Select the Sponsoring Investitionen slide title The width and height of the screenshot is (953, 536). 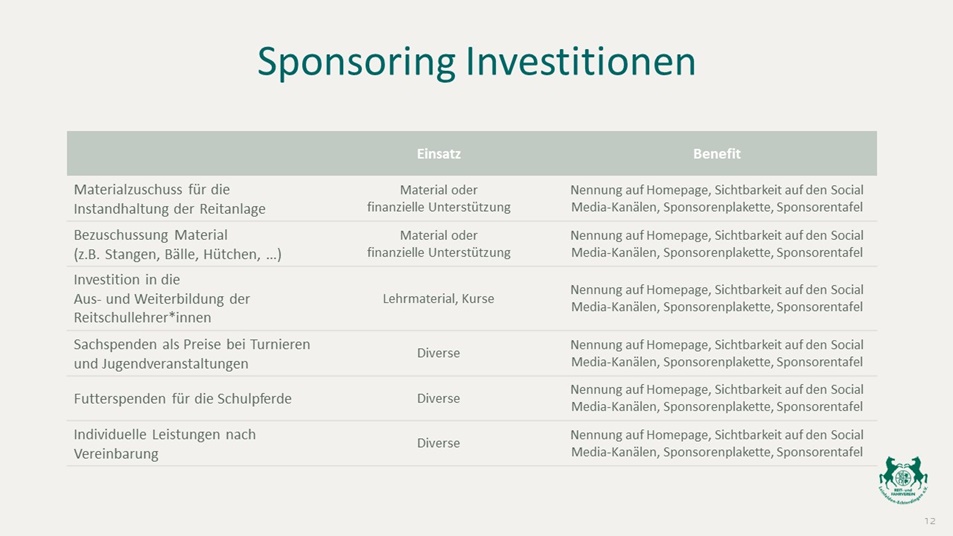pyautogui.click(x=476, y=62)
